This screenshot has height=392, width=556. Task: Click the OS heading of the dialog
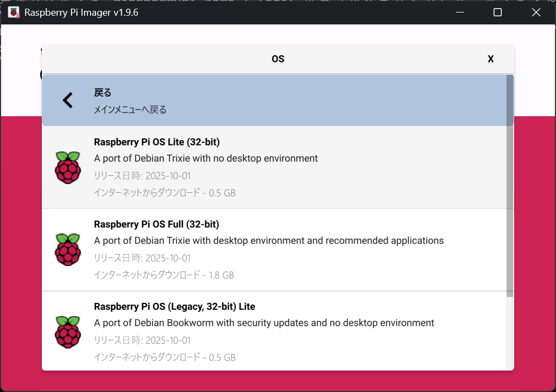[277, 59]
